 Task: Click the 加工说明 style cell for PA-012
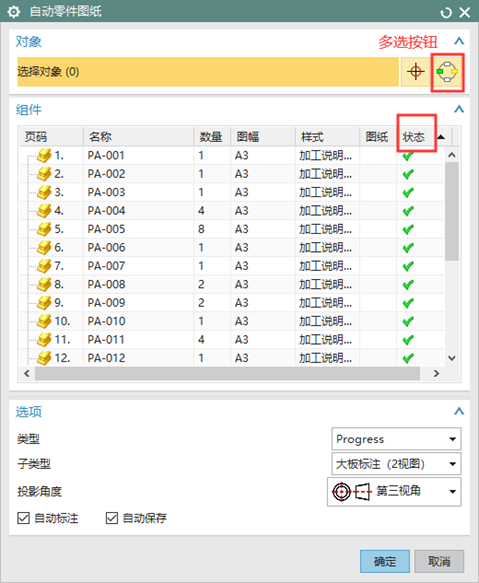327,358
